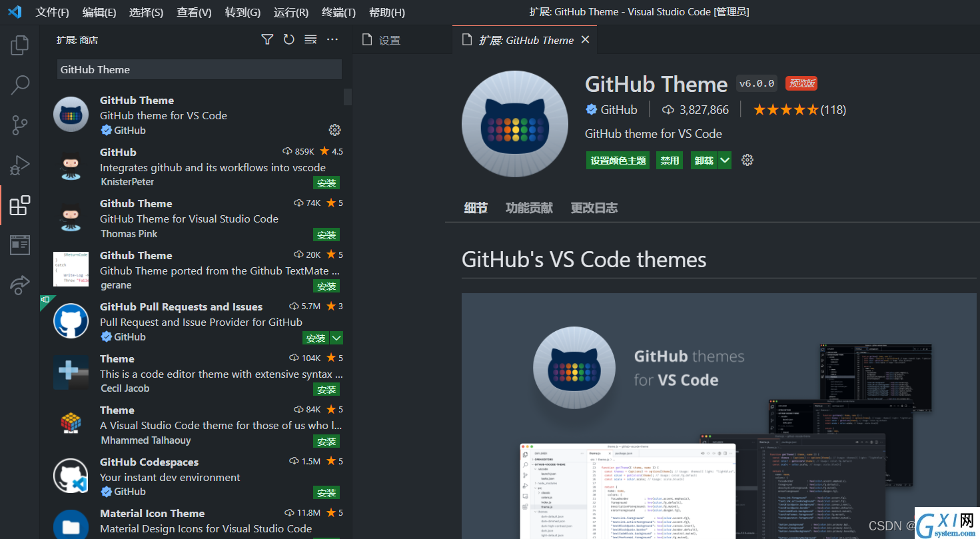This screenshot has height=539, width=980.
Task: Install Github Theme by gerane
Action: click(x=326, y=286)
